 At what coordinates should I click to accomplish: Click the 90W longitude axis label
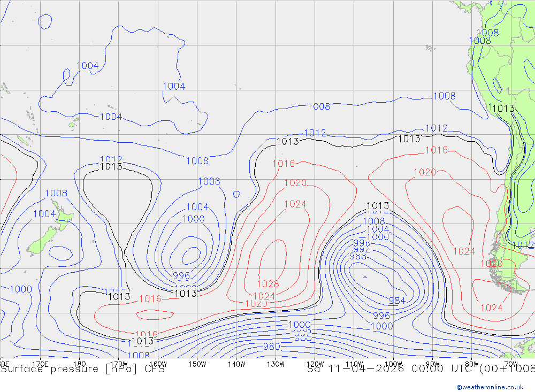point(433,364)
